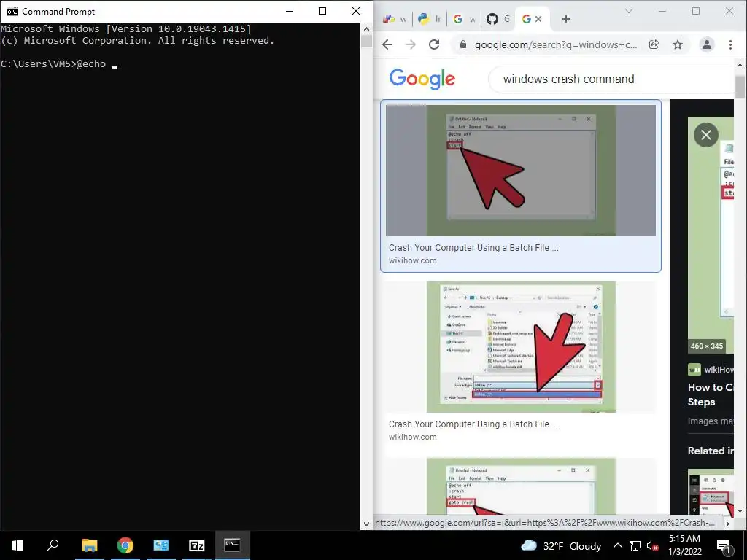Open Chrome three-dot menu
Image resolution: width=747 pixels, height=560 pixels.
coord(730,44)
